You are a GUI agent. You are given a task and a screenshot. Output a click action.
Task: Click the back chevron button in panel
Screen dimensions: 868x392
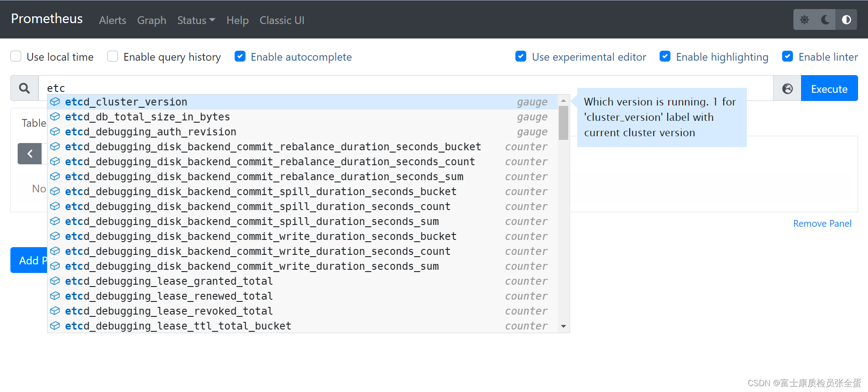(x=30, y=154)
